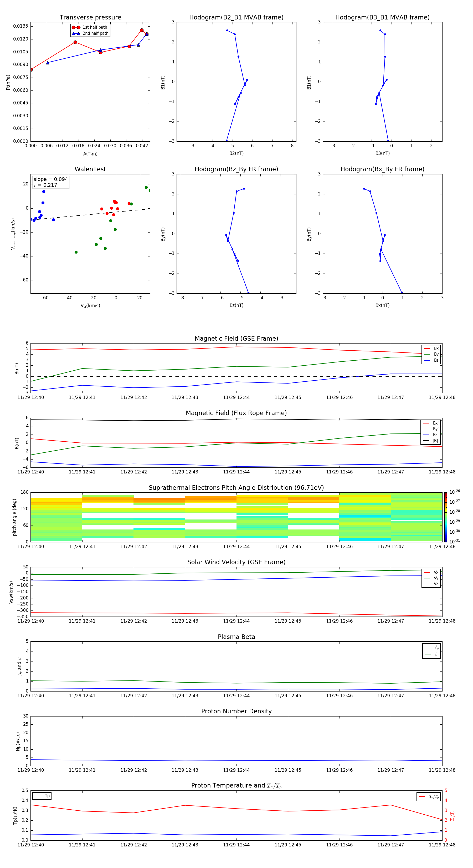This screenshot has height=868, width=473.
Task: Click the '11/29 12:44' tick under GSE magnetic field
Action: point(236,397)
